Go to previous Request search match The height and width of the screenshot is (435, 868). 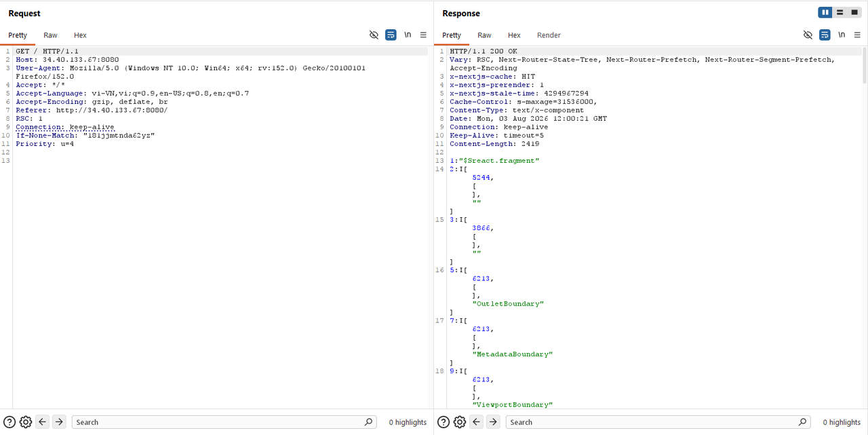(x=43, y=422)
